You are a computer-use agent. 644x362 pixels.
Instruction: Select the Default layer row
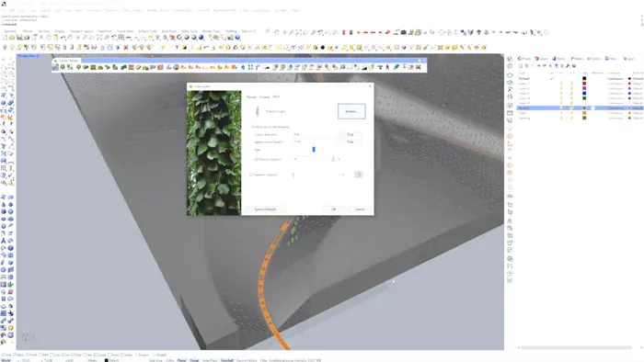pos(580,79)
